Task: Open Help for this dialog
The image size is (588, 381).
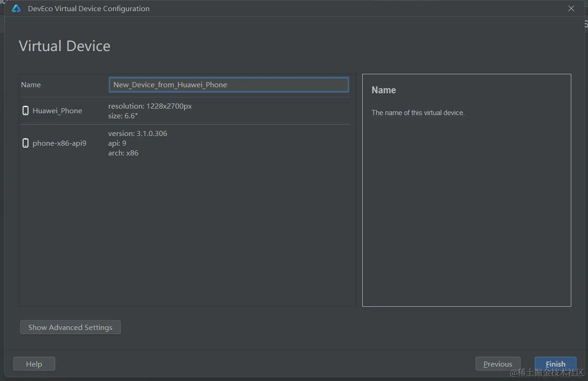Action: 34,364
